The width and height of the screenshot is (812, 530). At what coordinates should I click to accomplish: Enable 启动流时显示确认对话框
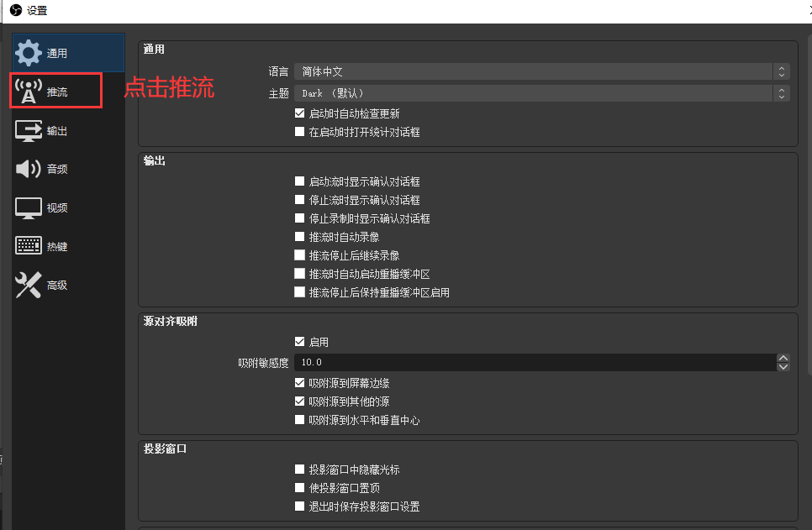[x=299, y=181]
